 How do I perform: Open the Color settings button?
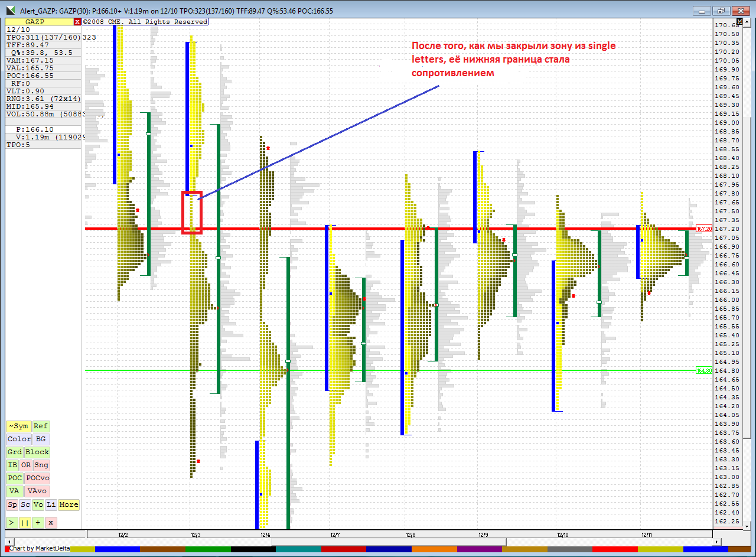point(19,439)
